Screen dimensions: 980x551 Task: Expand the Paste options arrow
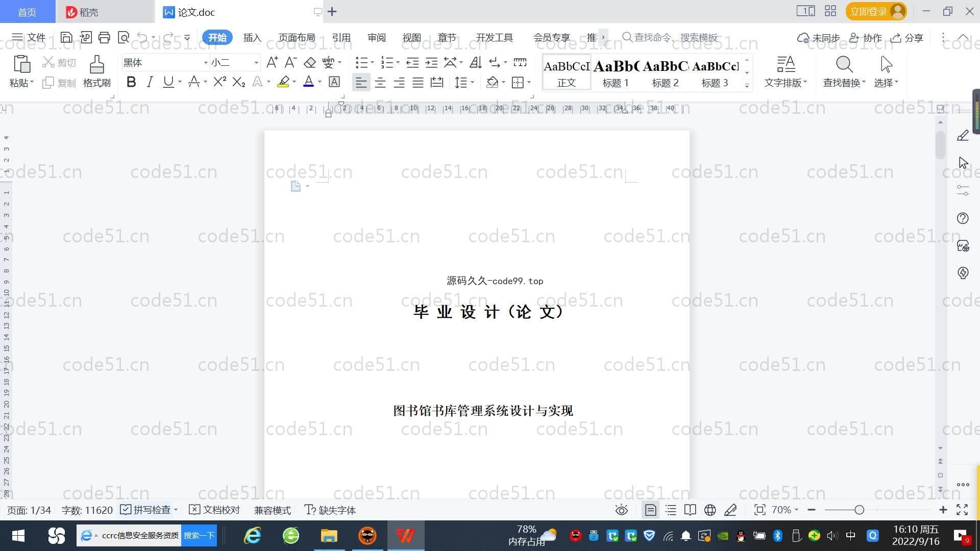tap(32, 82)
